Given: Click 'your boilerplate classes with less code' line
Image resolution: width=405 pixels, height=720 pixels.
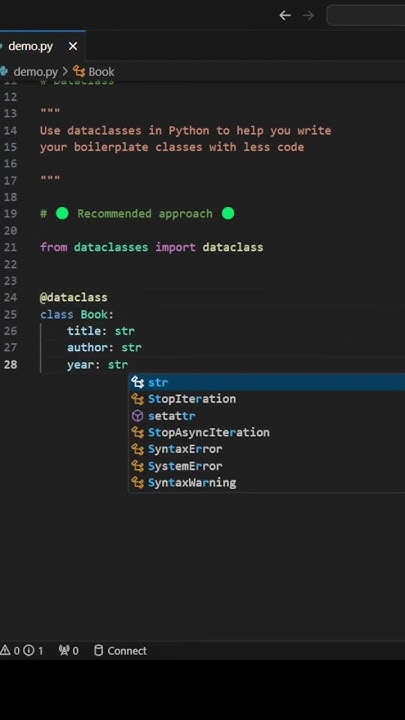Looking at the screenshot, I should (172, 147).
